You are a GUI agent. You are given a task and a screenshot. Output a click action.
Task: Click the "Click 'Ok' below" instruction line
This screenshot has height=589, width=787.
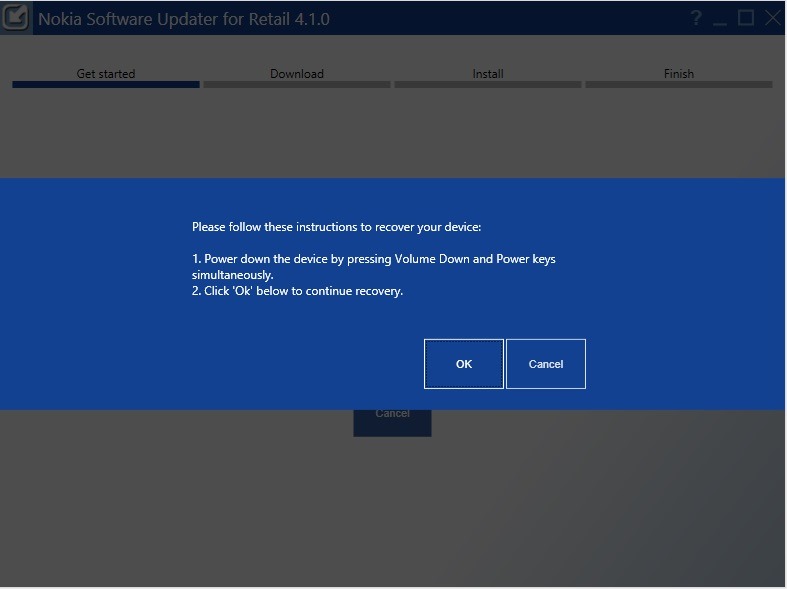point(297,291)
